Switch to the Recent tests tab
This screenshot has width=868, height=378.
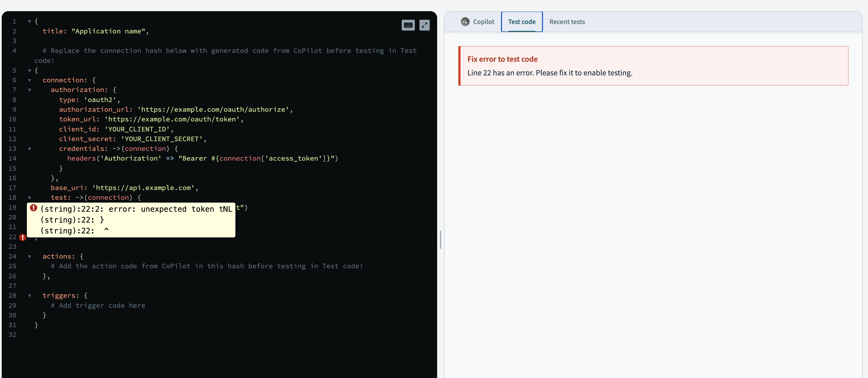point(567,21)
